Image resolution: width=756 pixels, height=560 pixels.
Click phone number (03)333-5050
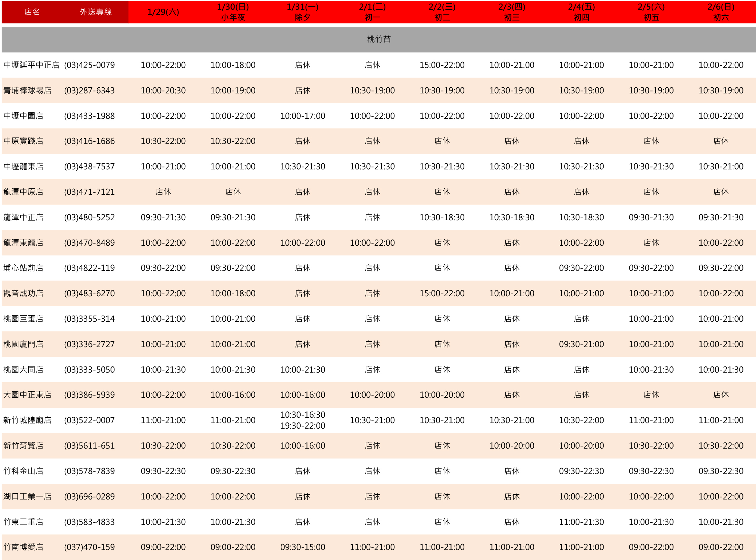90,369
